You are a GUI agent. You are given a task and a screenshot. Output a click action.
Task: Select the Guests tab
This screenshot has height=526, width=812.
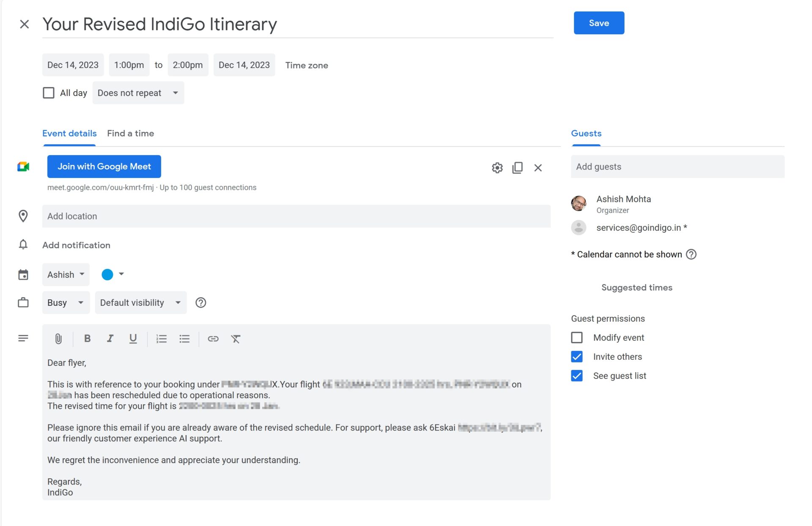pyautogui.click(x=586, y=133)
